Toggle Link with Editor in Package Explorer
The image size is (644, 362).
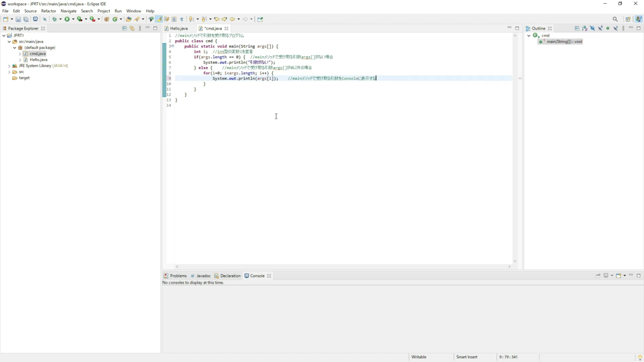(x=132, y=28)
